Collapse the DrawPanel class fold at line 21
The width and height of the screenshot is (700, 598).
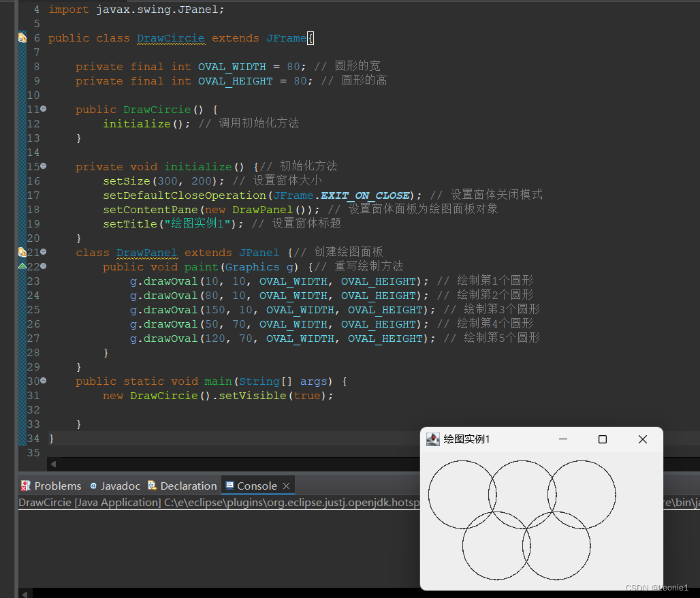coord(44,252)
